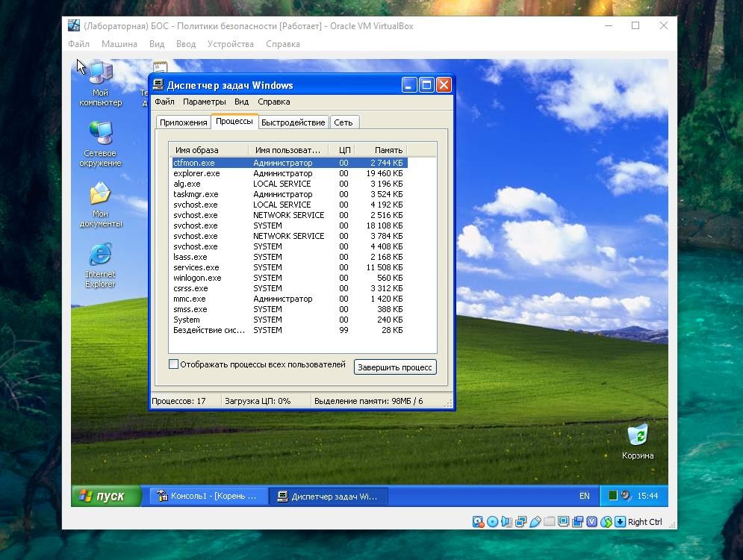
Task: Open the Консоль1 taskbar button
Action: pos(209,496)
